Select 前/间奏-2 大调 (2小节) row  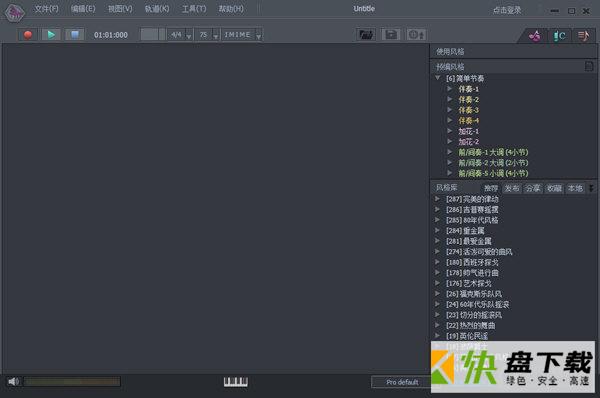[x=493, y=163]
